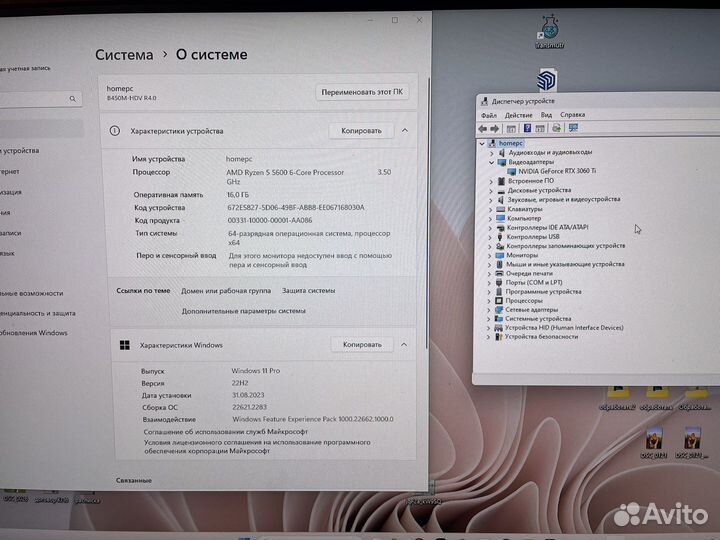The width and height of the screenshot is (720, 540).
Task: Open the blue cube desktop icon
Action: coord(546,80)
